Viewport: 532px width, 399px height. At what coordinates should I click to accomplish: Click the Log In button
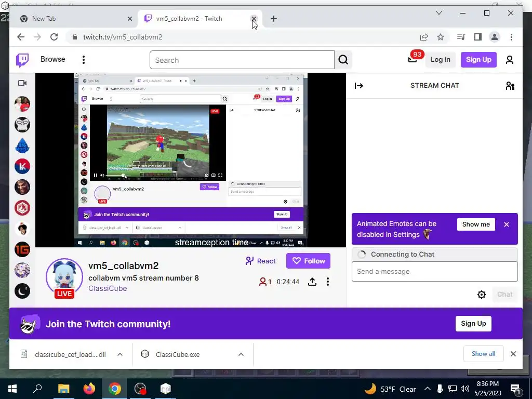[441, 60]
